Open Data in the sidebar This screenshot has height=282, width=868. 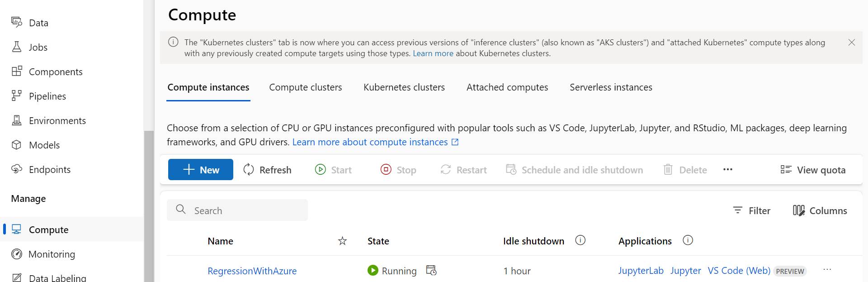pos(30,23)
